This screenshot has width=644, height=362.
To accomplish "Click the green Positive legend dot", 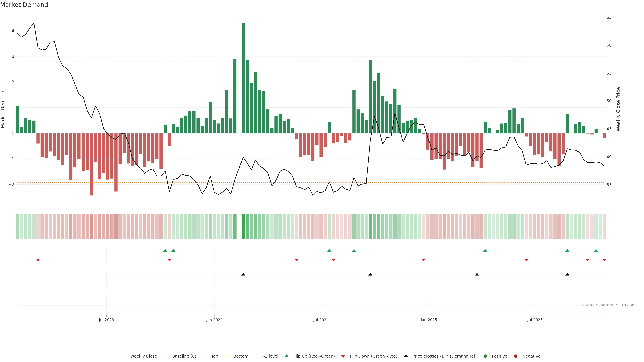I will (x=485, y=356).
